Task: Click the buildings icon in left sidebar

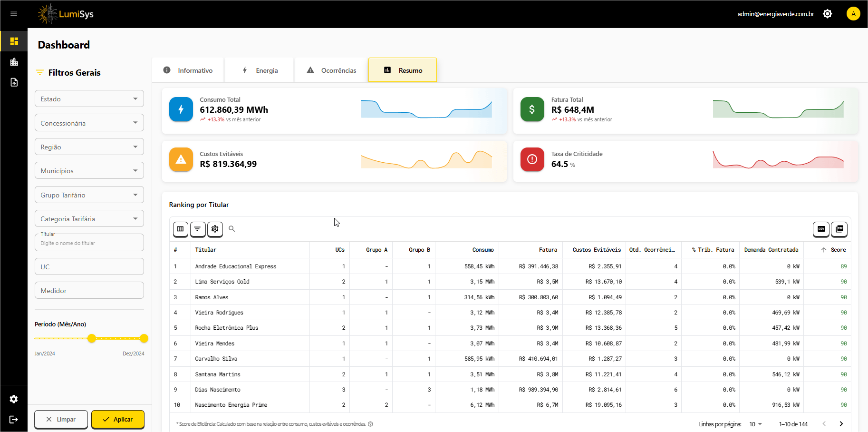Action: (x=14, y=62)
